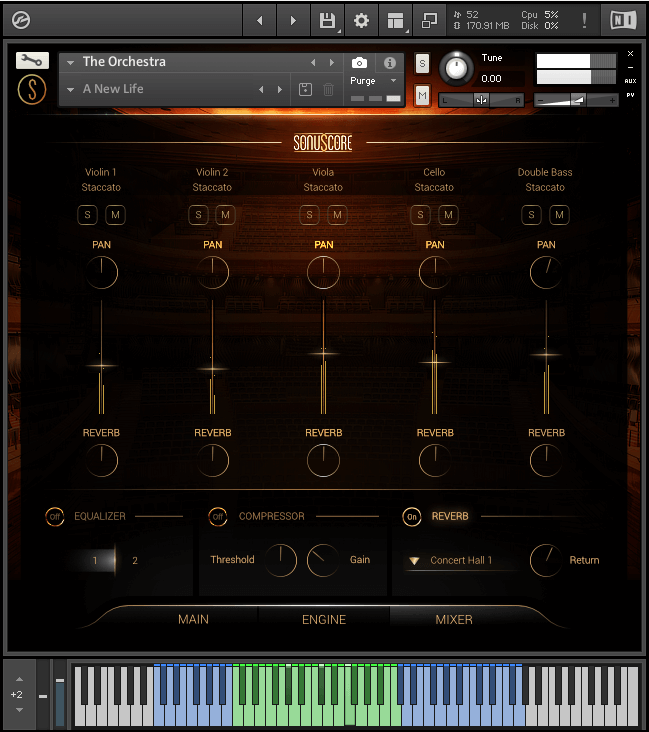
Task: Open the workspace layout icon
Action: click(x=395, y=20)
